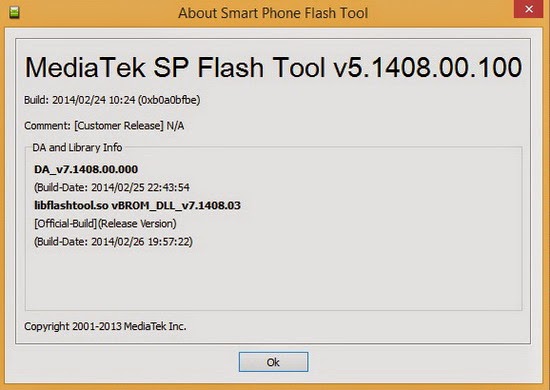Click '(Build-Date: 2014/02/26 19:57:22)' line
550x390 pixels.
[113, 242]
